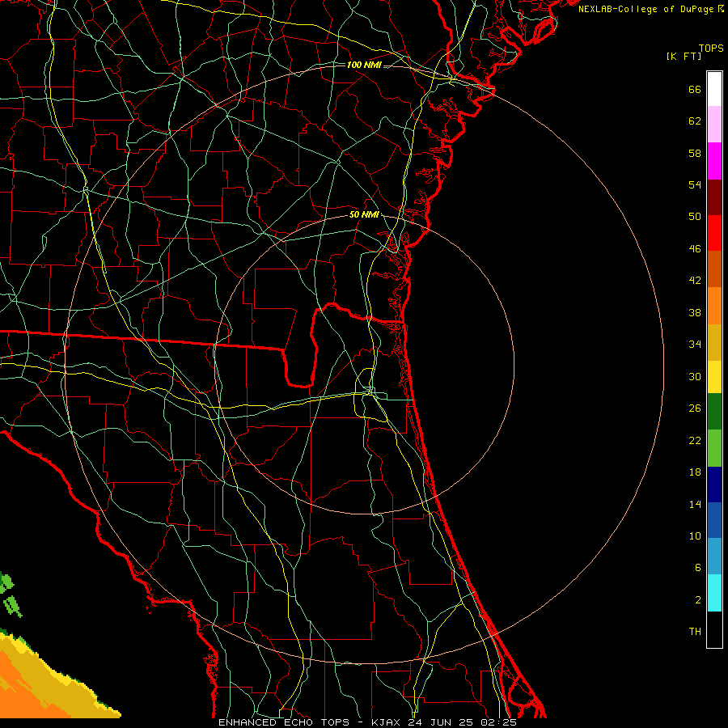This screenshot has height=728, width=728.
Task: Pick the medium blue legend swatch
Action: pyautogui.click(x=714, y=520)
